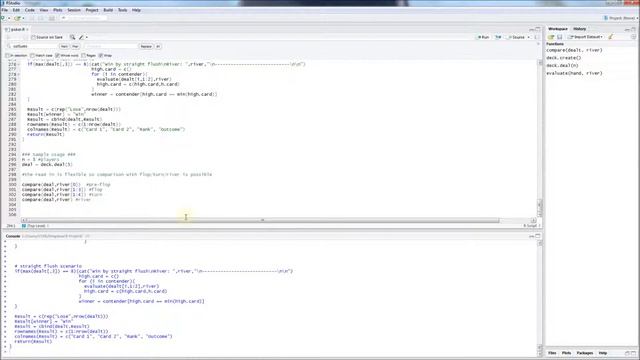This screenshot has width=640, height=360.
Task: Expand the code tools dropdown arrow
Action: point(87,37)
